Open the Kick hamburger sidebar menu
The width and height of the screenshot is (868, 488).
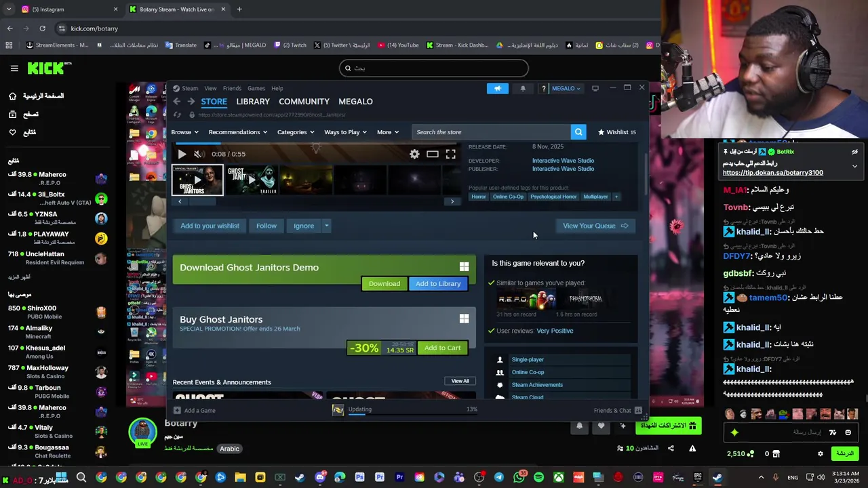[x=14, y=68]
